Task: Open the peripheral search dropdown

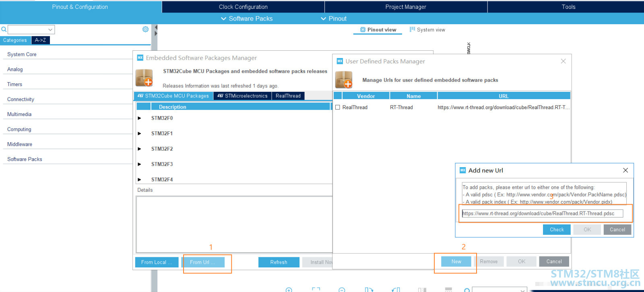Action: click(50, 29)
